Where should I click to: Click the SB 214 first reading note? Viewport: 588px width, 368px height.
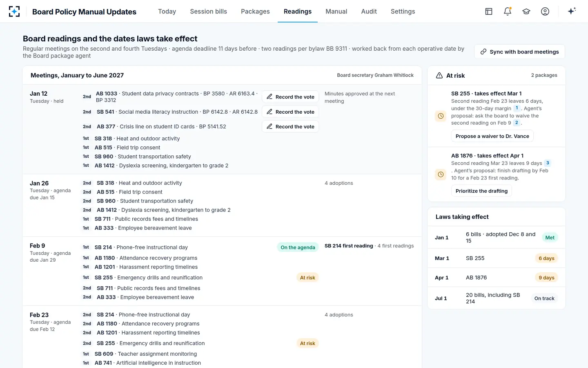click(349, 246)
